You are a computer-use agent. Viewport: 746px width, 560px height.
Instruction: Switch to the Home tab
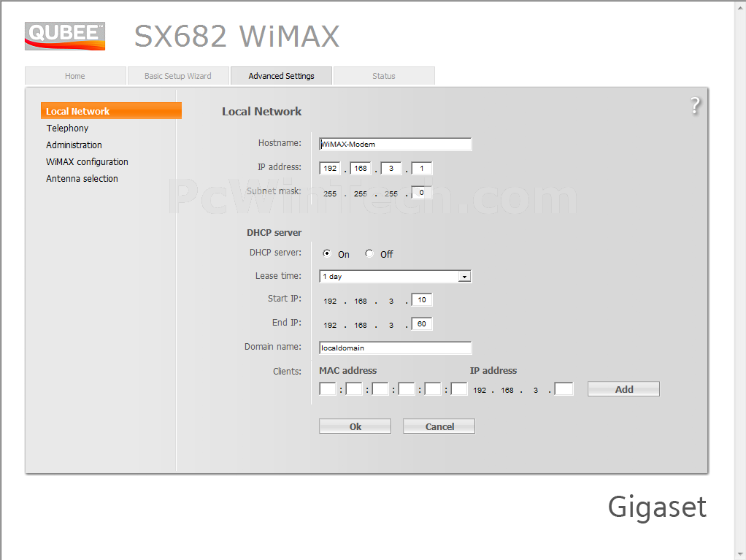tap(75, 76)
